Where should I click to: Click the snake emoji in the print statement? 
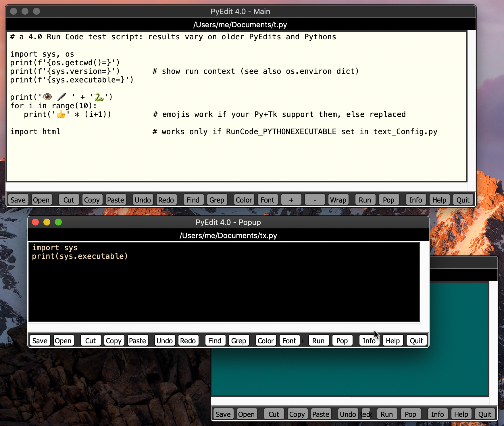pyautogui.click(x=99, y=97)
